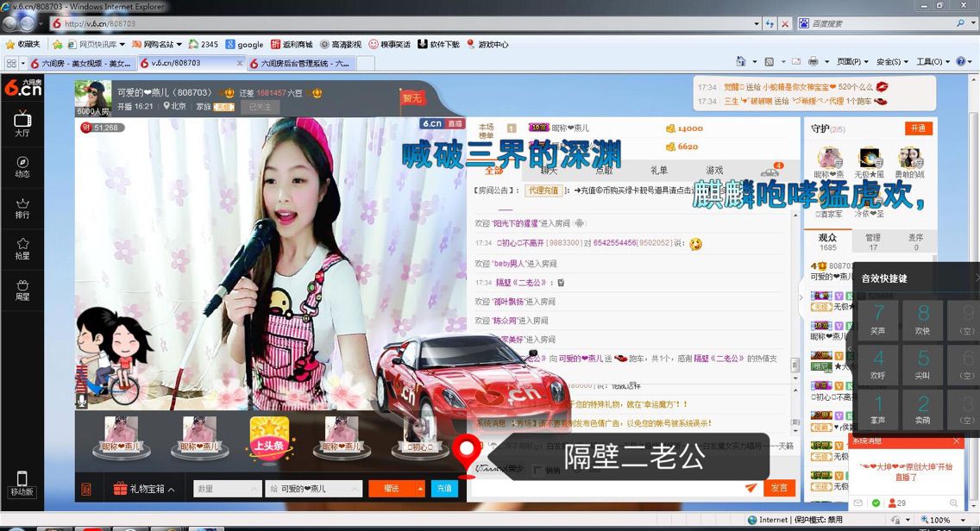Open the 安全(S) safety menu
This screenshot has width=980, height=531.
point(892,61)
